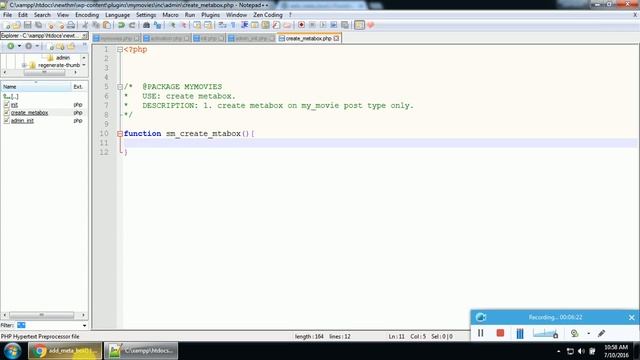Click the webcam icon in recorder panel

574,333
